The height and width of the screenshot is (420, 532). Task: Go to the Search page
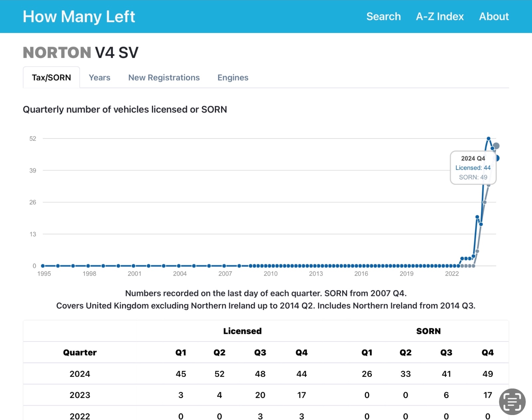pos(383,17)
